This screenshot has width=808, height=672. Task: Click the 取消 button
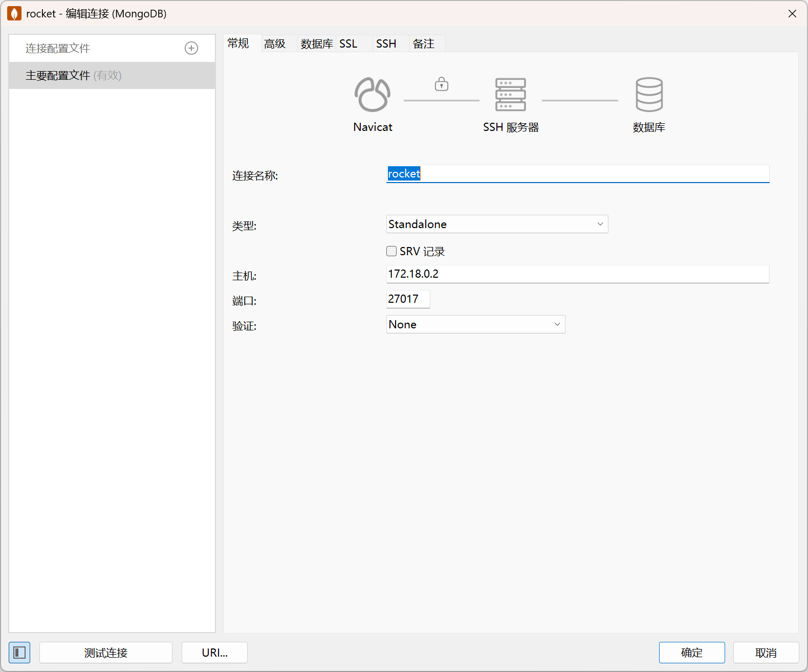pos(766,653)
